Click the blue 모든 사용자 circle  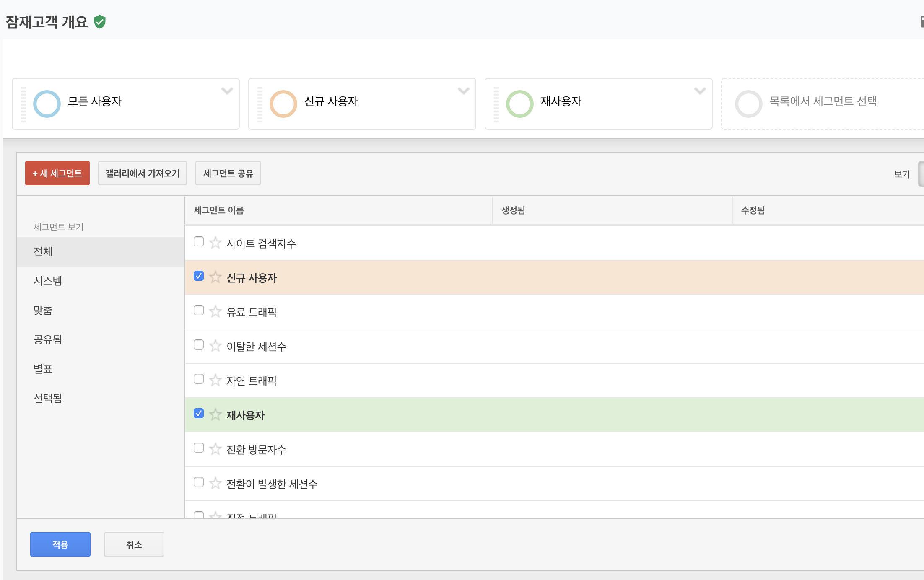click(x=47, y=104)
